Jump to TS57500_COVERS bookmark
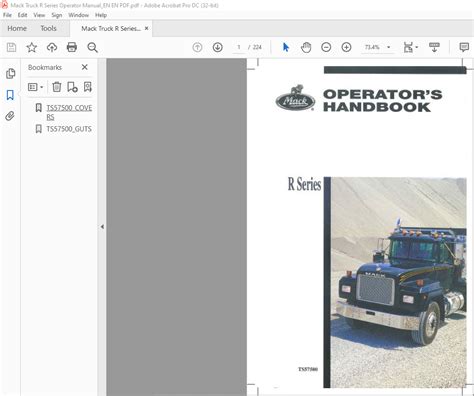 tap(69, 112)
